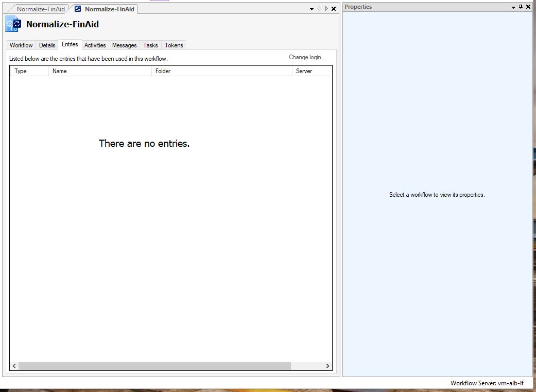Screen dimensions: 536x392
Task: Click the Workflow Server vm-alb-lf status text
Action: click(x=487, y=383)
